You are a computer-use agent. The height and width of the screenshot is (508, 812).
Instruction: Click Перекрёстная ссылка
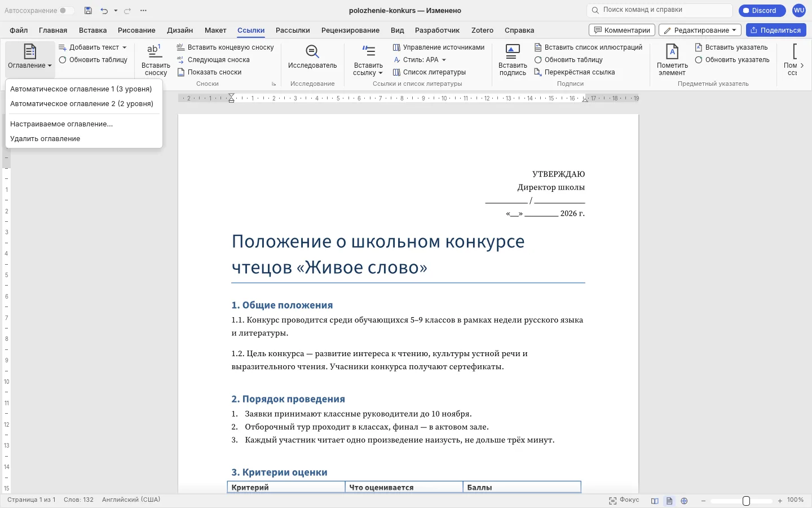pos(574,72)
